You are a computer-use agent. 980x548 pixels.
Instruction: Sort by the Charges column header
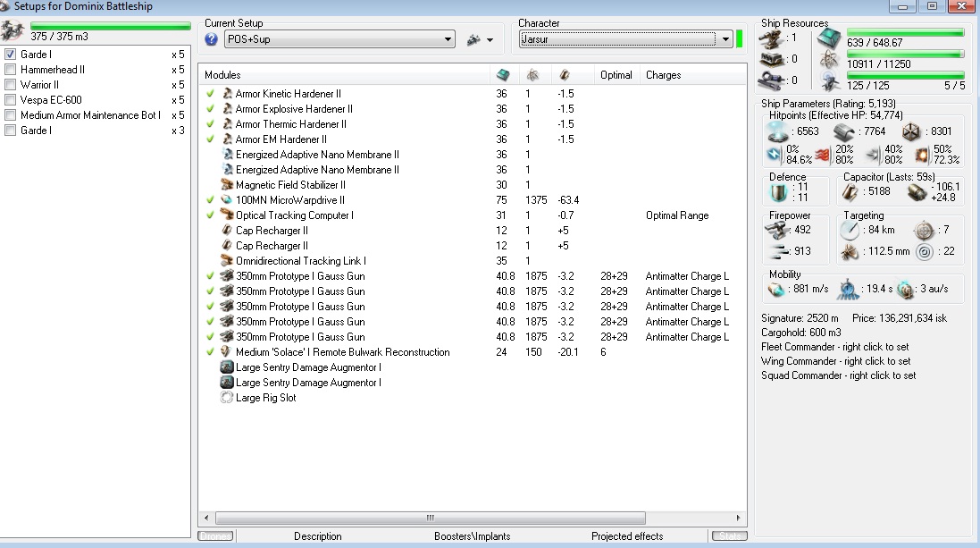tap(692, 75)
